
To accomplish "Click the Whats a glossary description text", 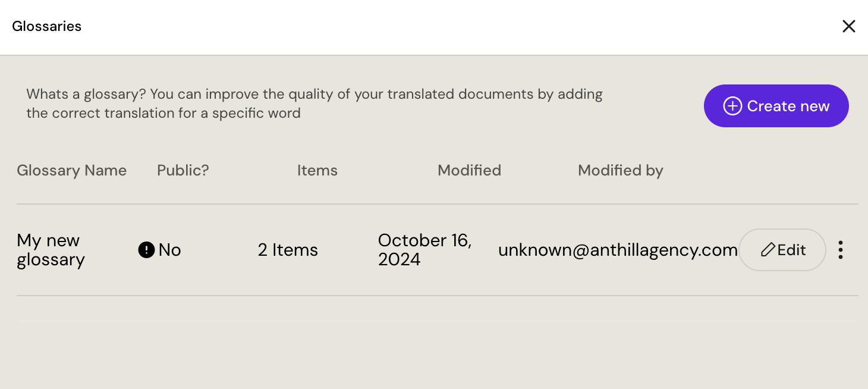I will click(x=314, y=103).
